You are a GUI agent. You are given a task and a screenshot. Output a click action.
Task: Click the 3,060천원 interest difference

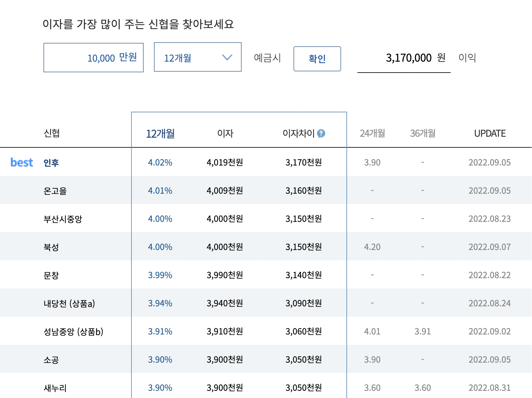click(x=304, y=331)
